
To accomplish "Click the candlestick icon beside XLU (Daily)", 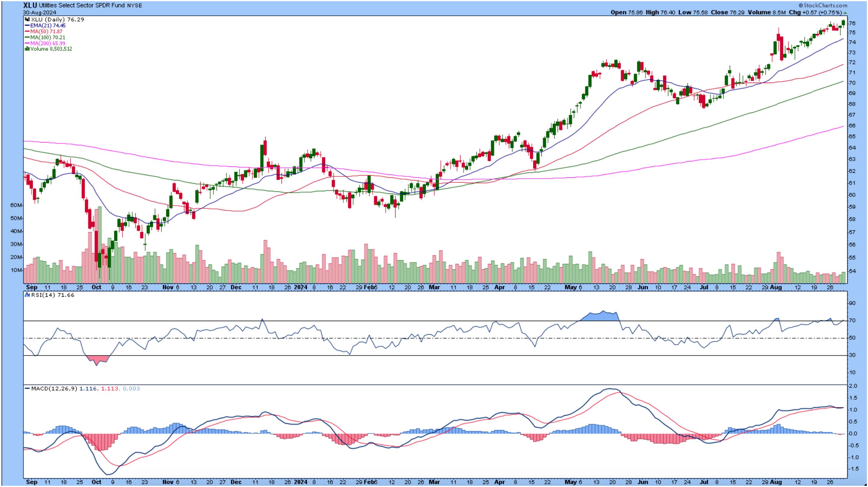I will tap(27, 20).
